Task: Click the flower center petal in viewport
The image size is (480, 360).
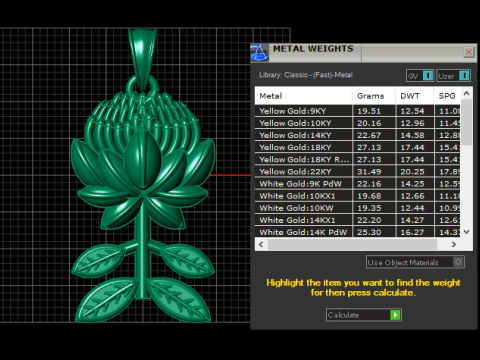Action: tap(143, 160)
